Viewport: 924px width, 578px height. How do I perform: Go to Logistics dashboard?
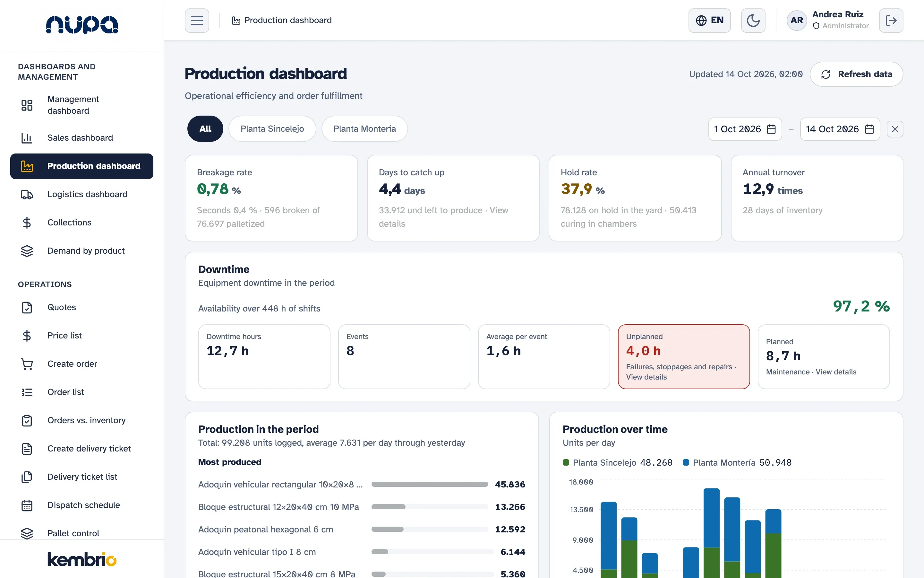82,194
